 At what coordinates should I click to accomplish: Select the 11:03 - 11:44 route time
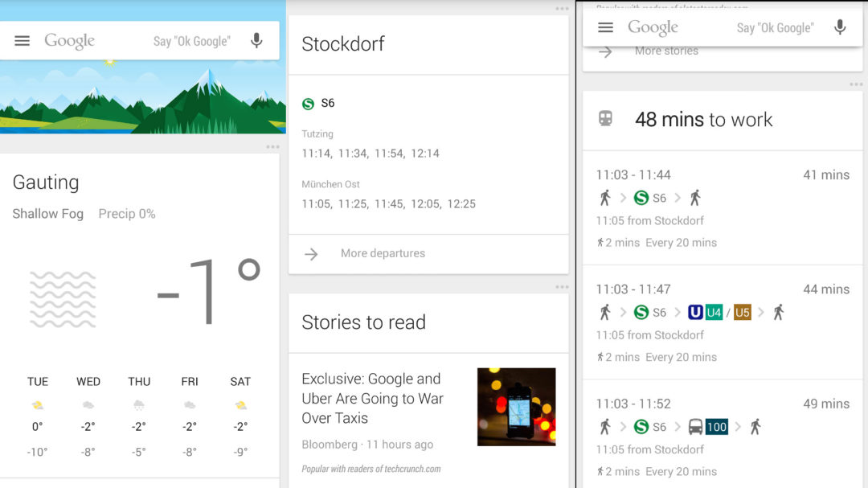pos(633,175)
